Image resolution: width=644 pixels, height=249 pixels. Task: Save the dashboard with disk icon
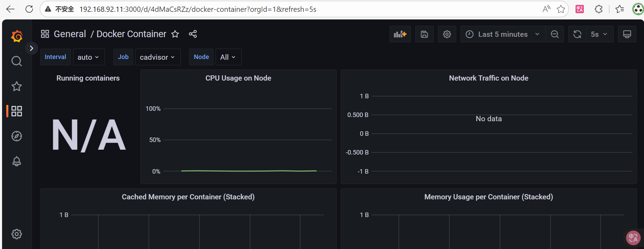424,34
